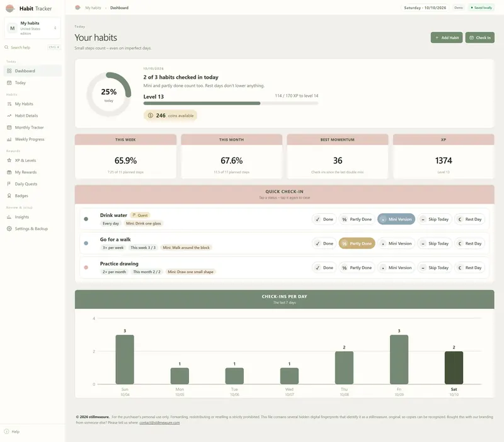The image size is (504, 442).
Task: Click the XP & Levels star icon
Action: 9,160
